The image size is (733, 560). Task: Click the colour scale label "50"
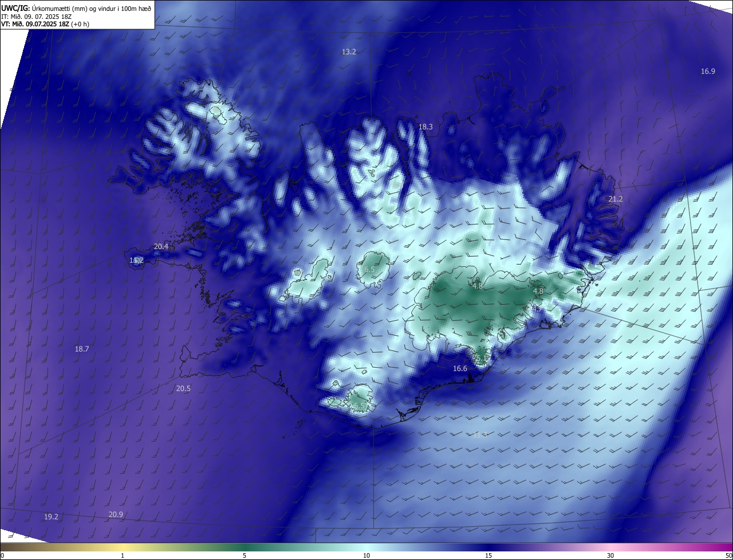[728, 555]
